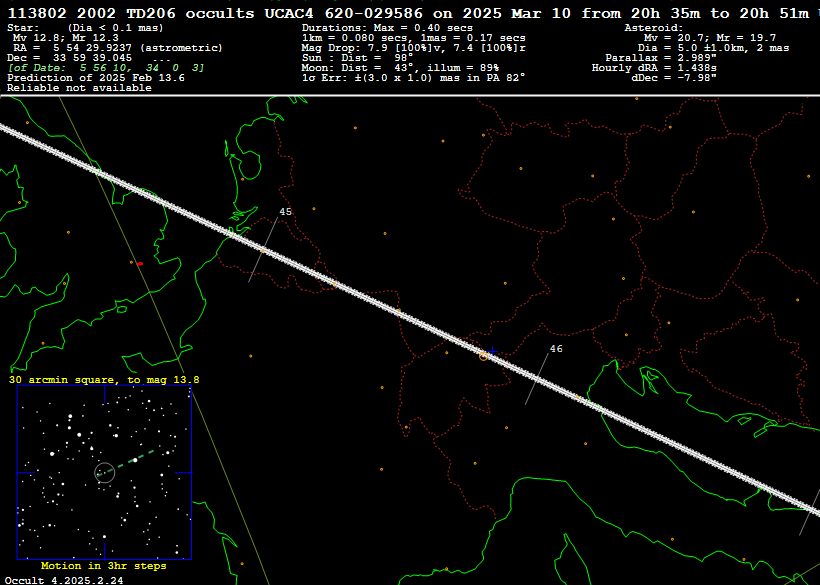Click the '46' minute marker label on path

click(556, 349)
